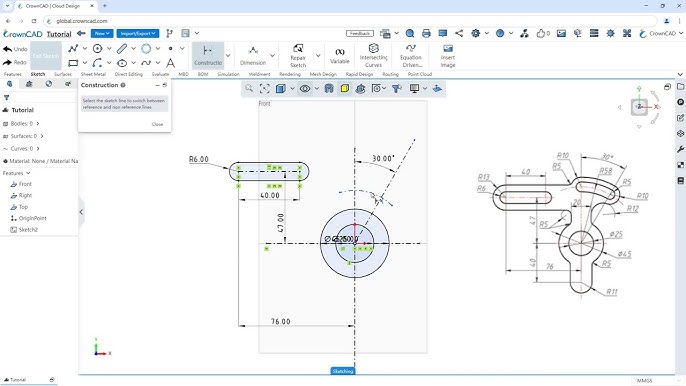Switch to the Mesh Design tab
Viewport: 686px width, 386px height.
click(x=323, y=74)
